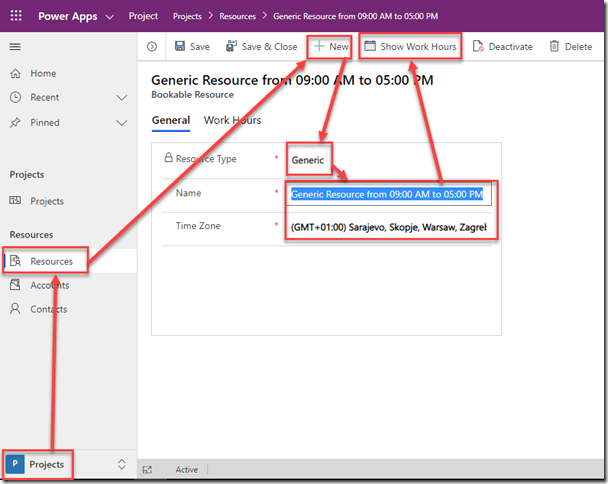Open Show Work Hours calendar
The image size is (608, 484).
tap(410, 47)
